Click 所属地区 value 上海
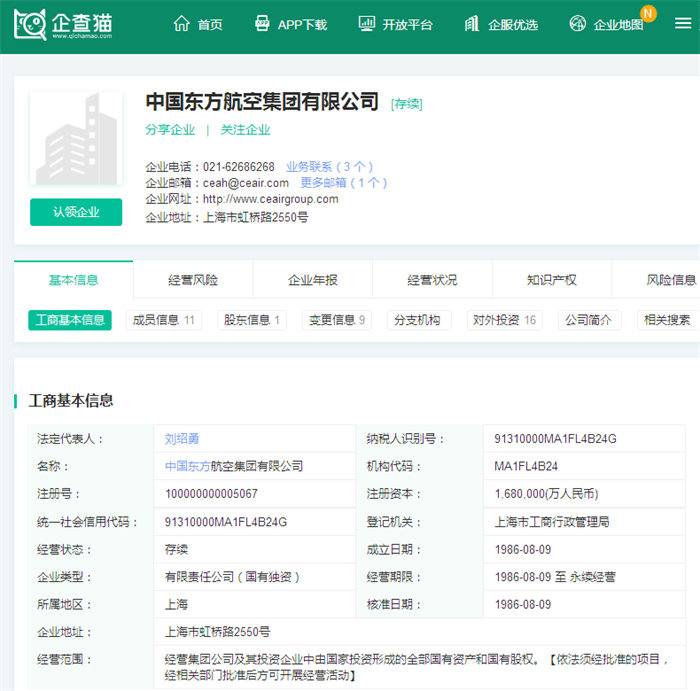Image resolution: width=700 pixels, height=691 pixels. [176, 604]
